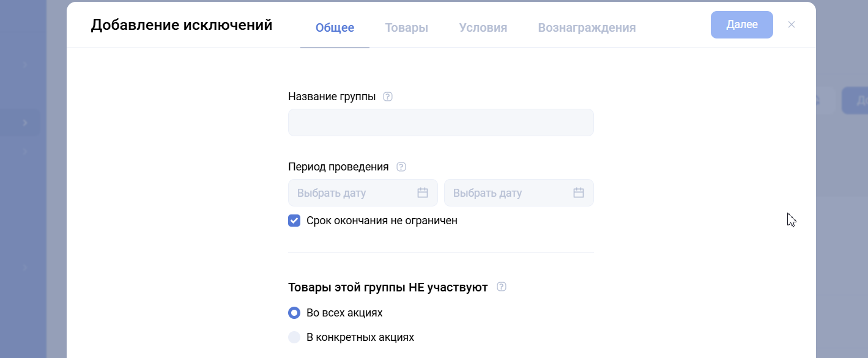This screenshot has width=868, height=358.
Task: Click calendar icon in end date field
Action: [x=579, y=193]
